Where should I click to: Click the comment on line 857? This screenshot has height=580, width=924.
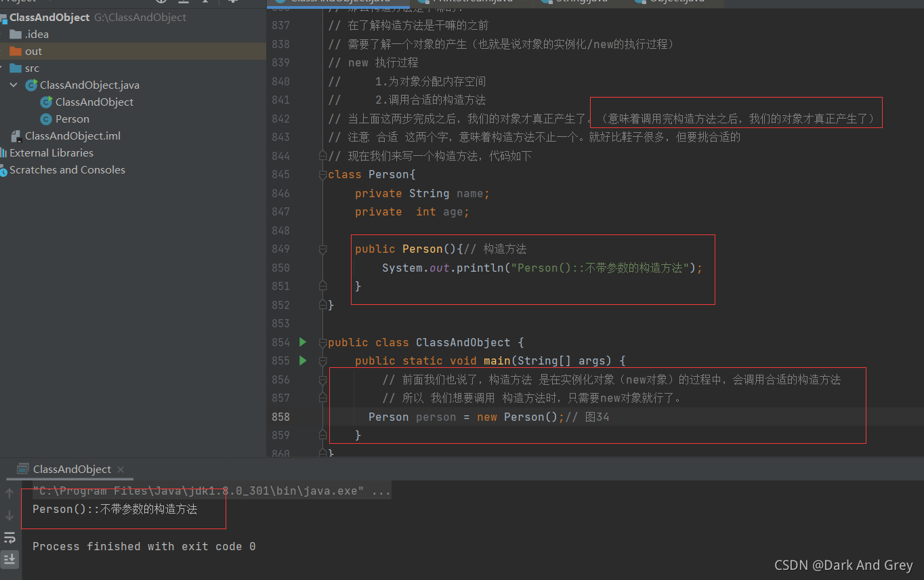[x=532, y=398]
